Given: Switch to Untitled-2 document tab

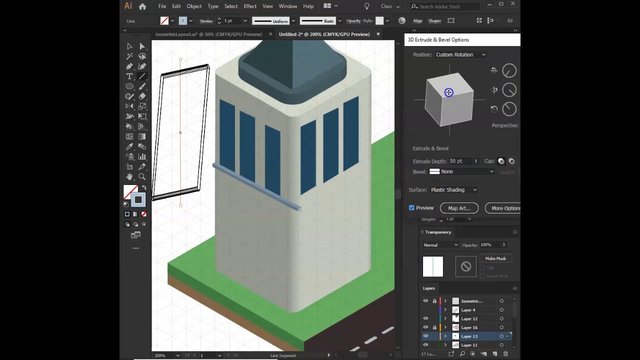Looking at the screenshot, I should click(324, 34).
